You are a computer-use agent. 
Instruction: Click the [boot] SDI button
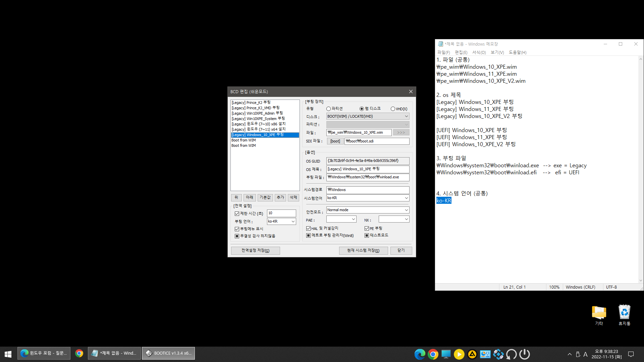tap(335, 141)
